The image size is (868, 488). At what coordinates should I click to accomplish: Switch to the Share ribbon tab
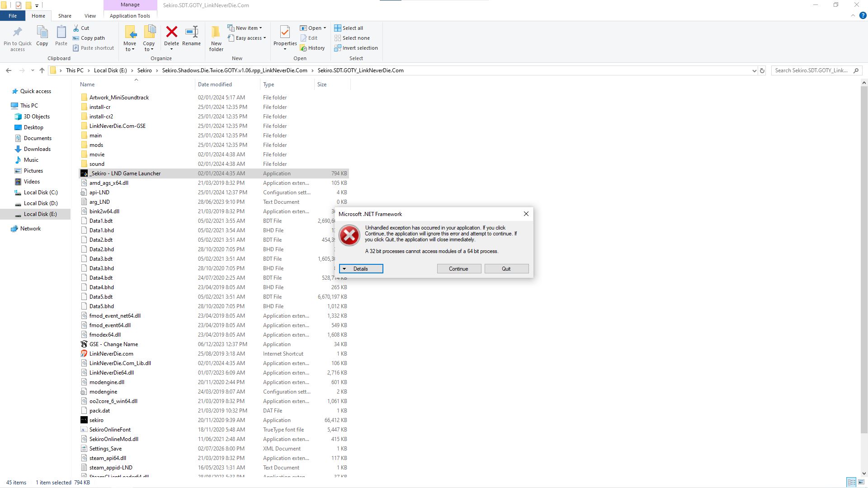[x=65, y=16]
